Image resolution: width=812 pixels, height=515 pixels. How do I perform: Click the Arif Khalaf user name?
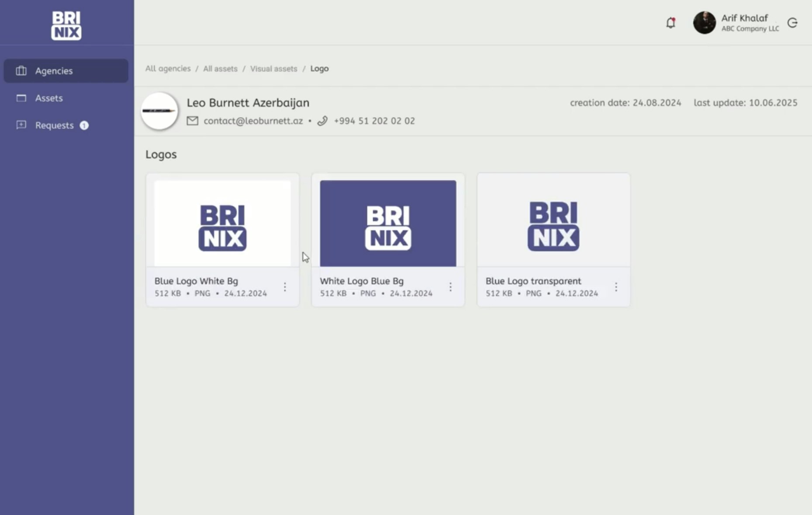(745, 18)
